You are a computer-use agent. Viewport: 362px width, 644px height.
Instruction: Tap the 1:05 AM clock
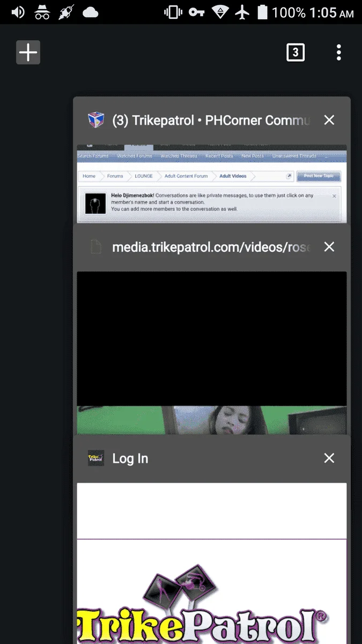pos(331,12)
